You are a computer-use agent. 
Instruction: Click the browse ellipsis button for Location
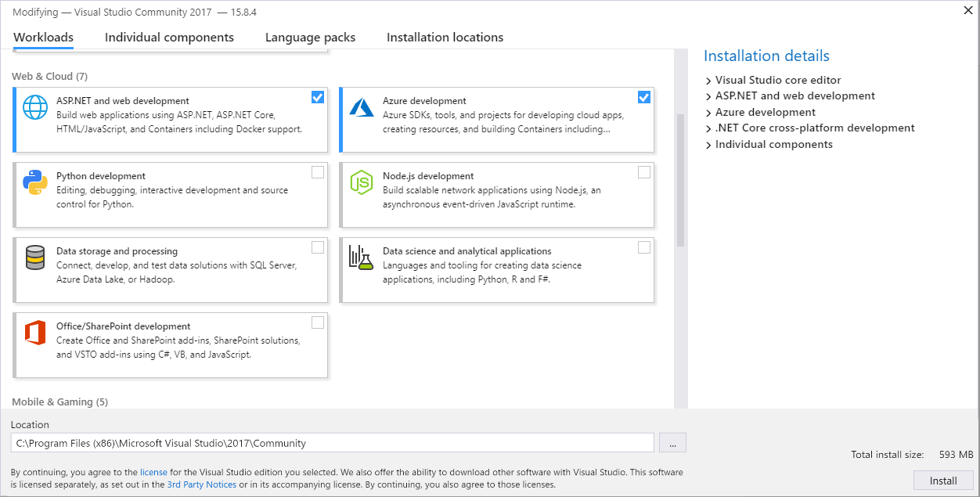(672, 443)
